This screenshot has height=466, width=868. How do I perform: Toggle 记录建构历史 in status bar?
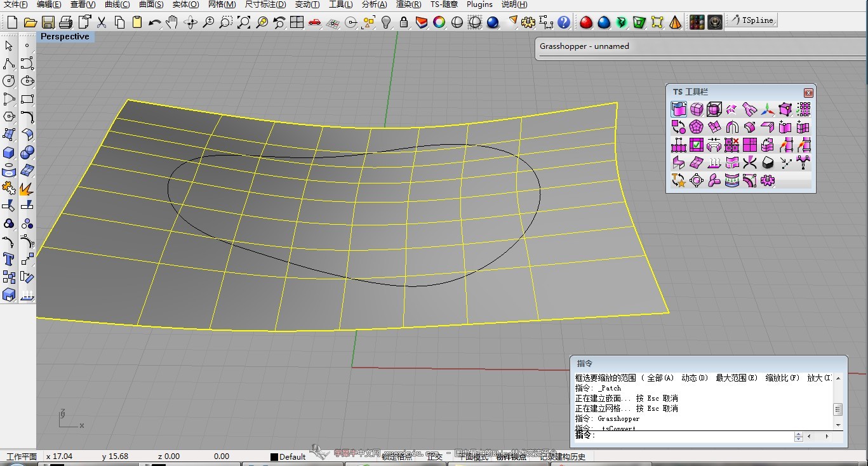point(563,456)
